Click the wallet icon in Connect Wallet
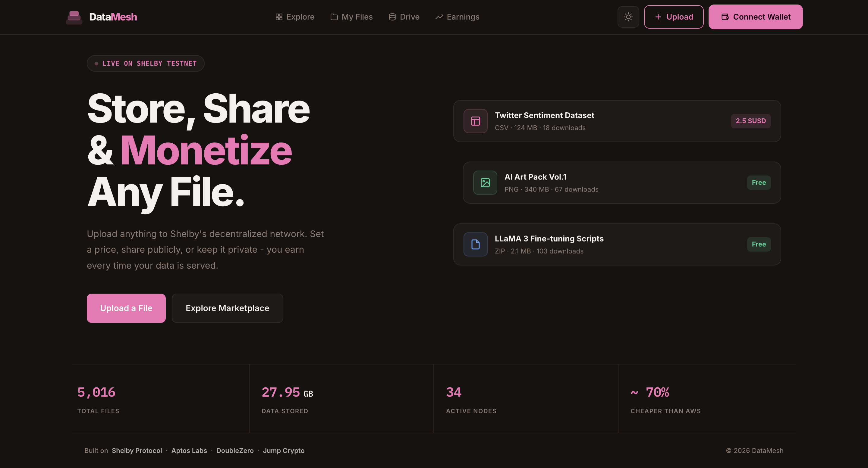The width and height of the screenshot is (868, 468). pos(725,17)
